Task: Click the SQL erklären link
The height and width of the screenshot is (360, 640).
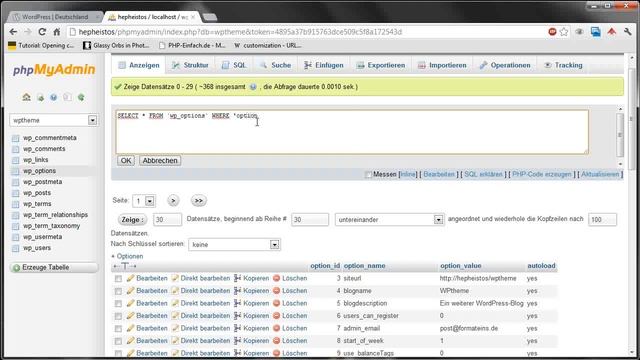Action: click(x=483, y=175)
